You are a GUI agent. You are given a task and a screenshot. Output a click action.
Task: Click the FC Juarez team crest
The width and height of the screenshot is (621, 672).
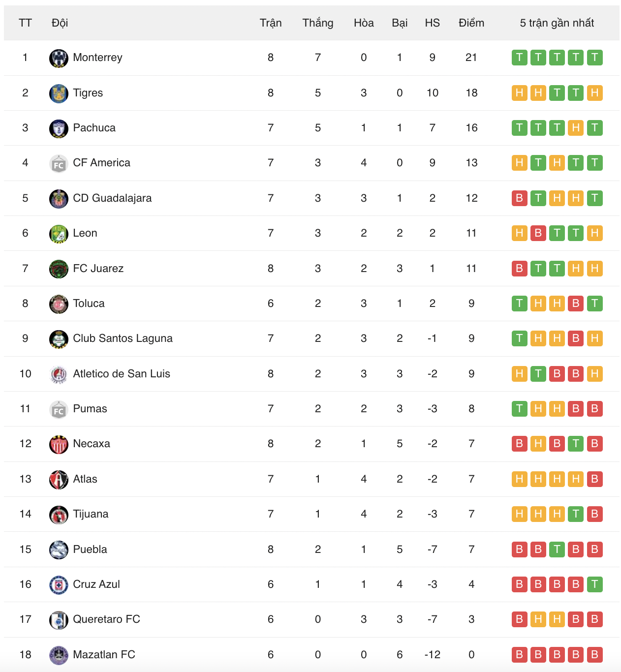pyautogui.click(x=59, y=269)
